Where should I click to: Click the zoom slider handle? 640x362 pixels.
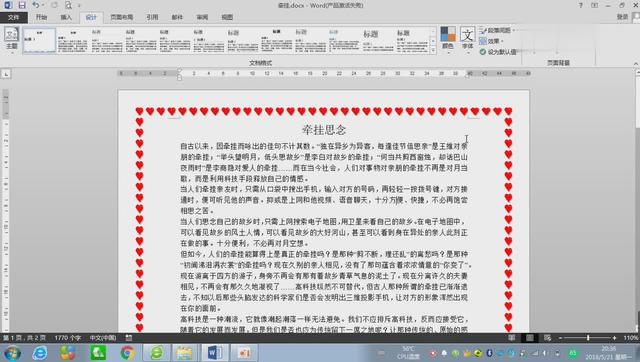(588, 338)
